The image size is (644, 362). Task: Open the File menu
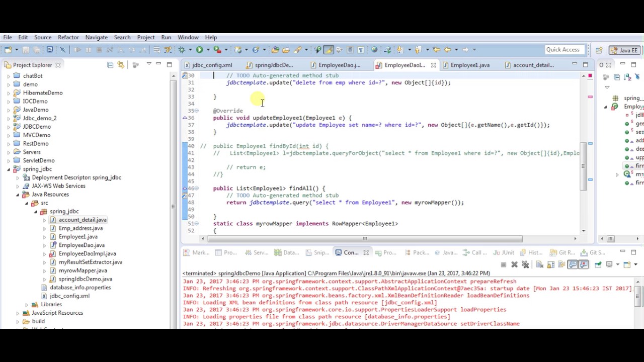pyautogui.click(x=8, y=37)
